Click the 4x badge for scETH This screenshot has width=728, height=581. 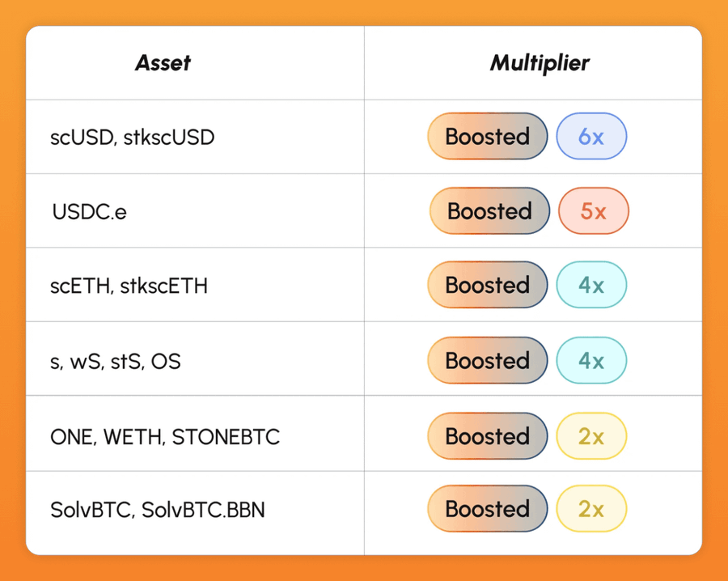point(591,285)
